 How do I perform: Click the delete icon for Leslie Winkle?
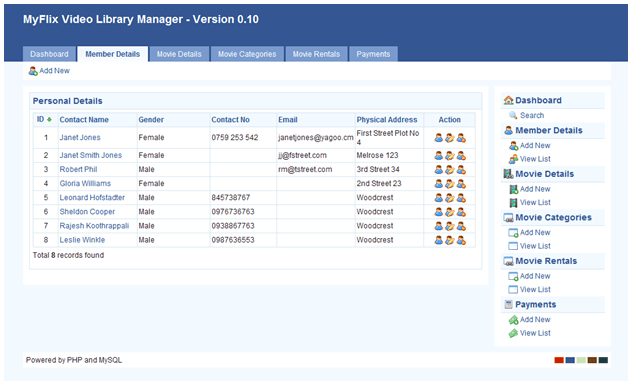click(461, 240)
